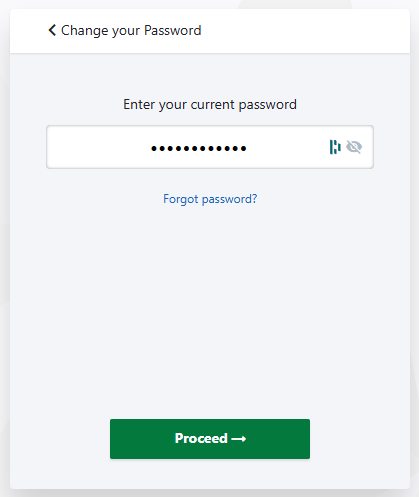Focus the current password input field
Screen dimensions: 419x497
pos(210,147)
